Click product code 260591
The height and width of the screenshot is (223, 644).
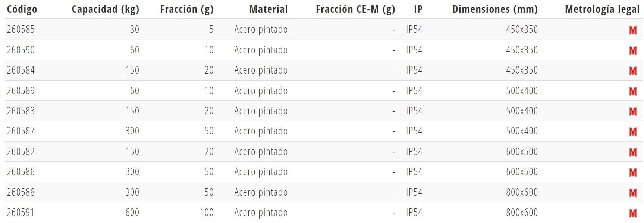click(x=21, y=213)
